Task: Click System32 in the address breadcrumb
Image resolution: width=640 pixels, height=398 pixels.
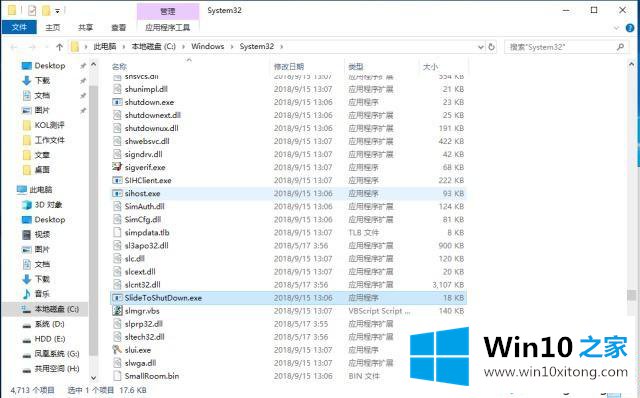Action: 256,47
